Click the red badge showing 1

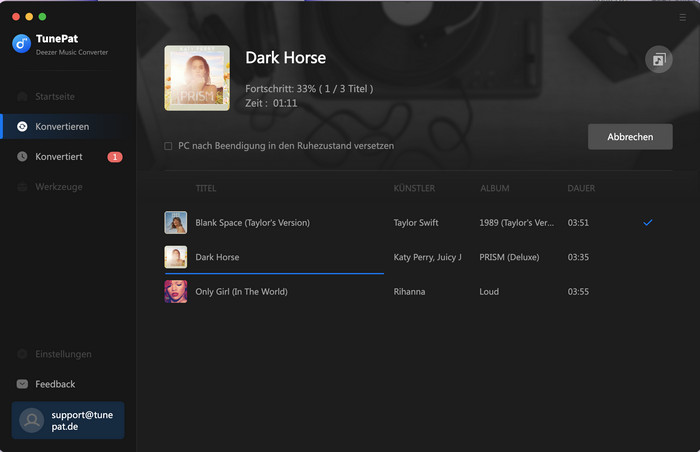[x=115, y=157]
